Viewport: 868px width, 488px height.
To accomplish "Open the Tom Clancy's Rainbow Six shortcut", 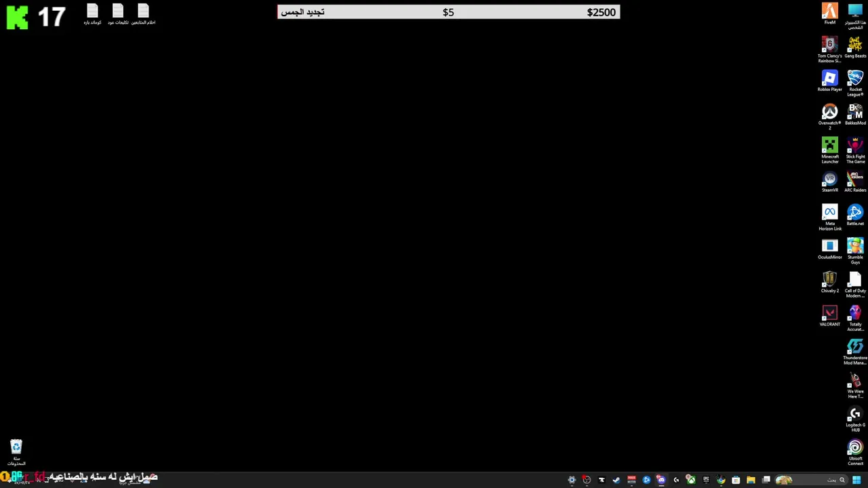I will point(829,49).
